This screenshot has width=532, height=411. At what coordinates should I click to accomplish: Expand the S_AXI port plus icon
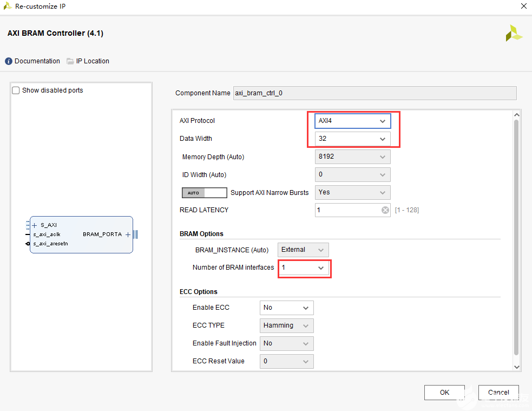coord(35,225)
